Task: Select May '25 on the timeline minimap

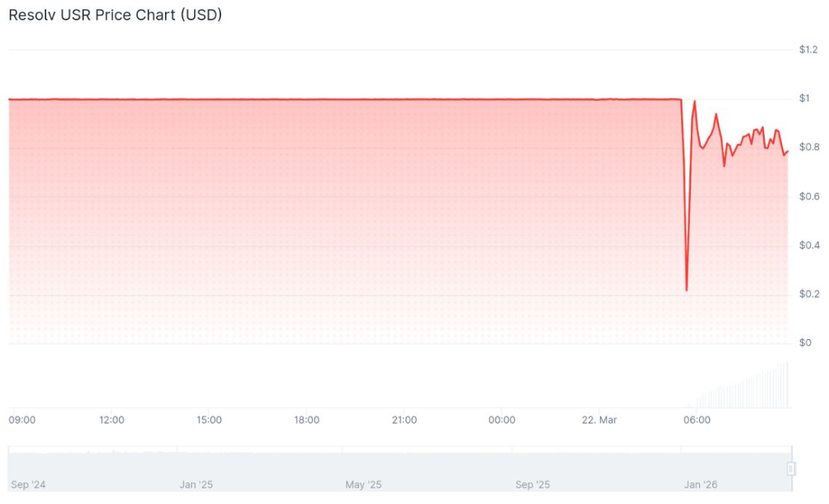Action: [364, 484]
